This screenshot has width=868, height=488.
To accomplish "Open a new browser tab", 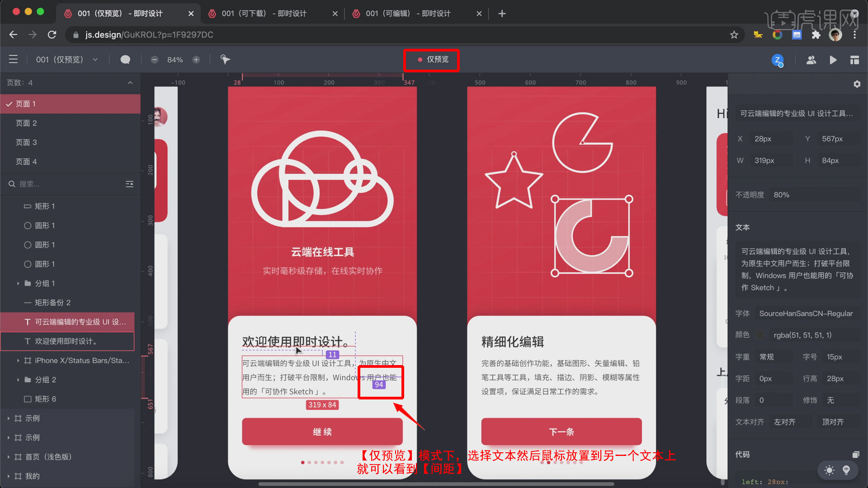I will pos(502,14).
